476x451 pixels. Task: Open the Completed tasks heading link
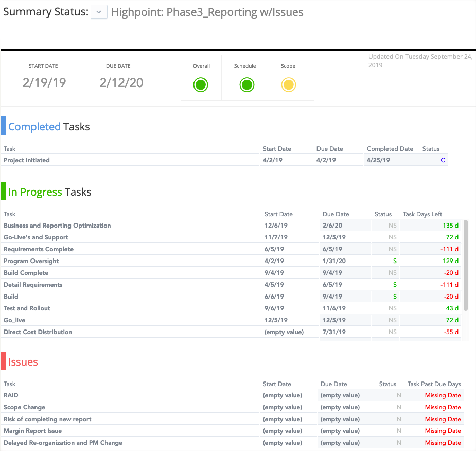[x=34, y=126]
